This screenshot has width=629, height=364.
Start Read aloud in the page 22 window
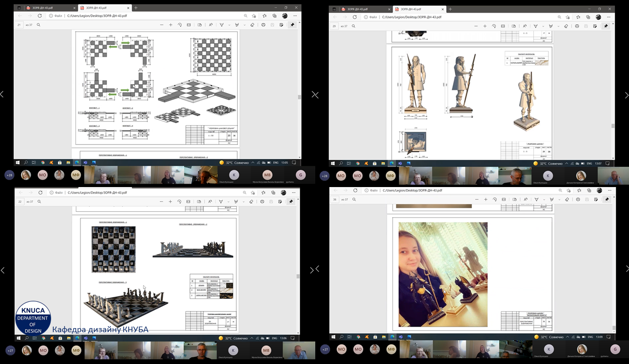point(211,201)
